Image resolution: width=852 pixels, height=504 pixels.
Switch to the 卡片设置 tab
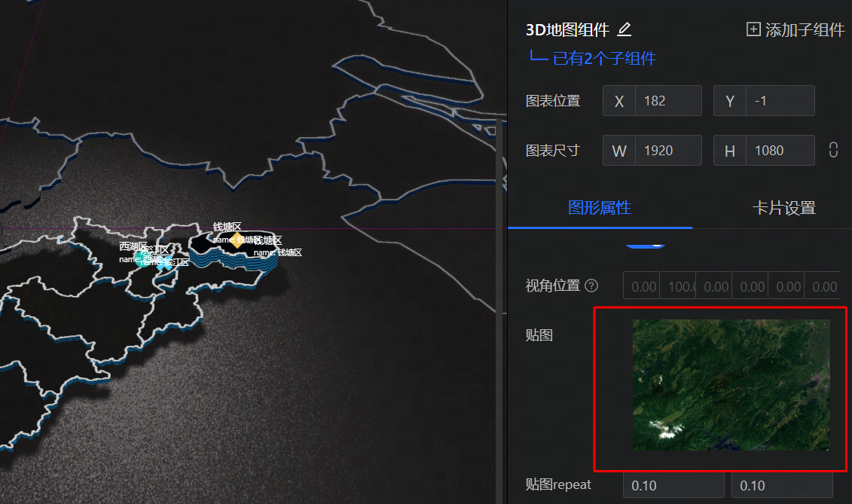tap(783, 208)
